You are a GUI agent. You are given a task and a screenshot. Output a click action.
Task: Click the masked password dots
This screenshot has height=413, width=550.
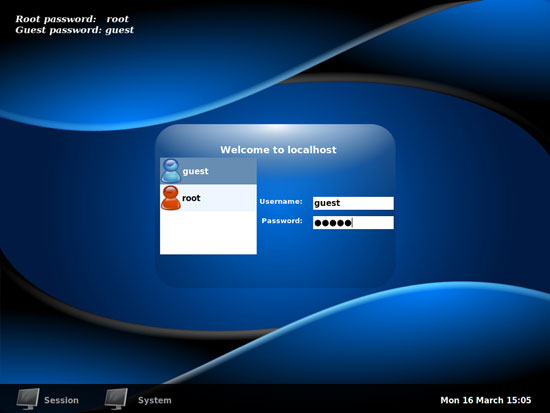[x=333, y=223]
